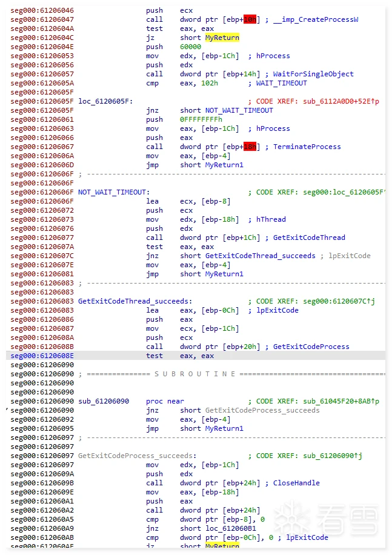Image resolution: width=392 pixels, height=555 pixels.
Task: Click red-highlighted 18h in the TerminateProcess call
Action: 250,147
